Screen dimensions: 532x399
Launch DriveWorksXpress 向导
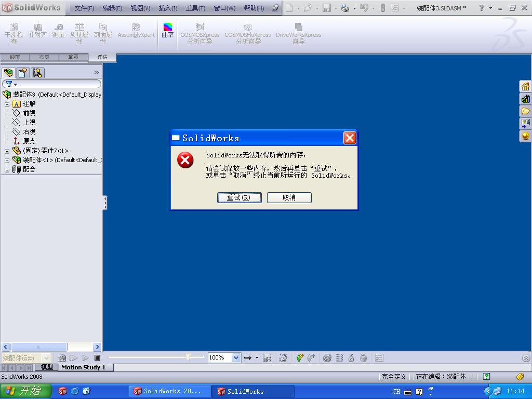click(299, 34)
